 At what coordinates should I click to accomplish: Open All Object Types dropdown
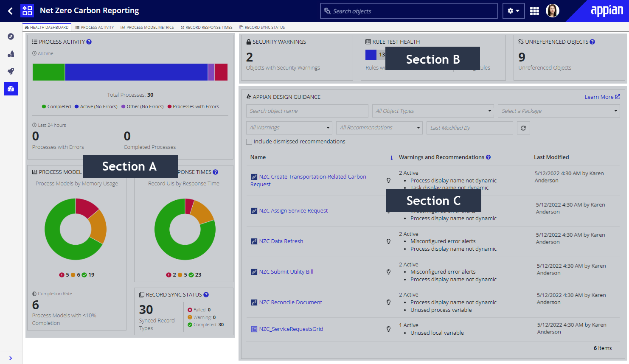point(433,111)
